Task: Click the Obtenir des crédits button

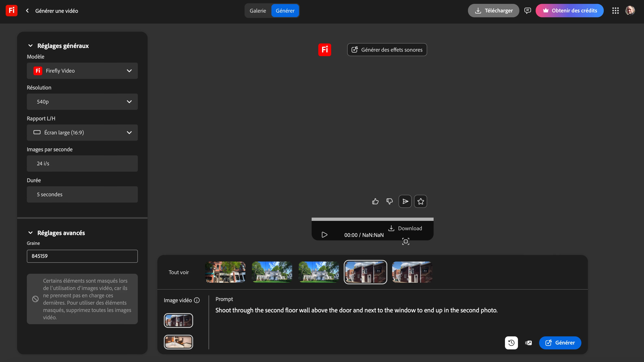Action: 570,11
